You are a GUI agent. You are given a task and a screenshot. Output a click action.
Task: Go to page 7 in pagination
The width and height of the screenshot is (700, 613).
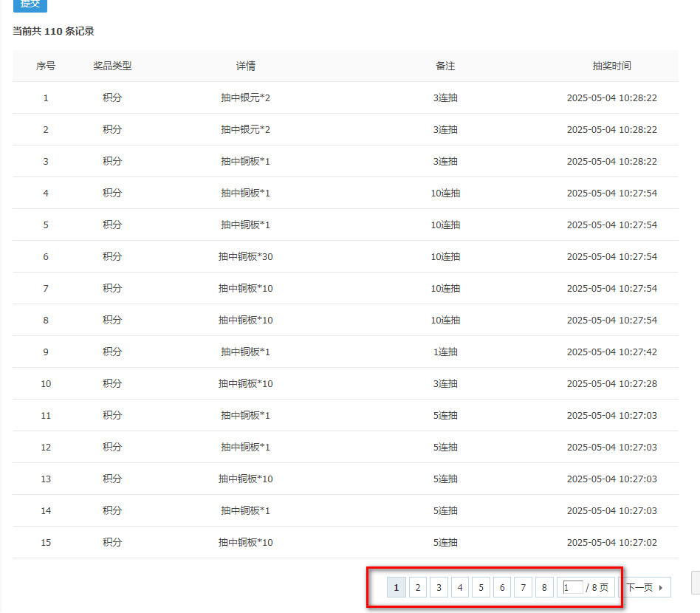tap(524, 587)
